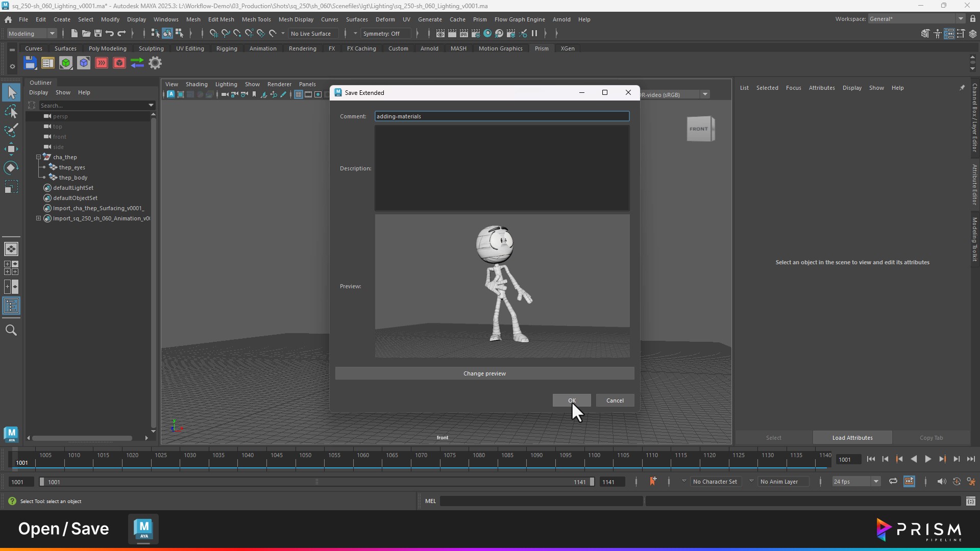
Task: Open the Modeling menu set dropdown
Action: click(x=32, y=34)
